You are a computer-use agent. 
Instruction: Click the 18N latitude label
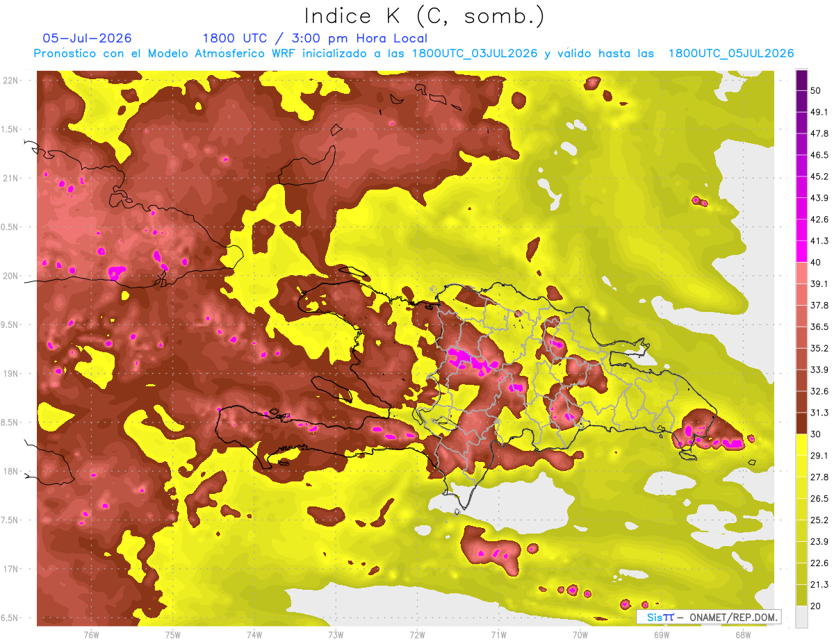tap(10, 471)
